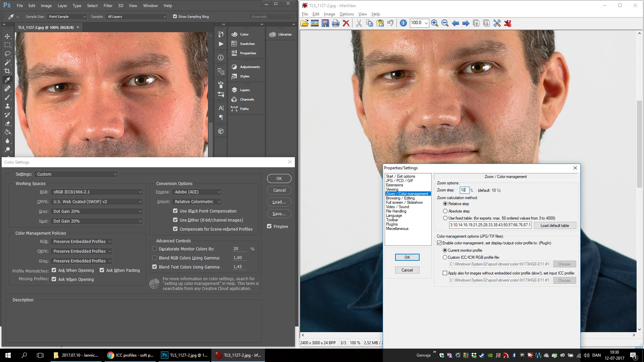Open Photoshop Filter menu

click(108, 6)
